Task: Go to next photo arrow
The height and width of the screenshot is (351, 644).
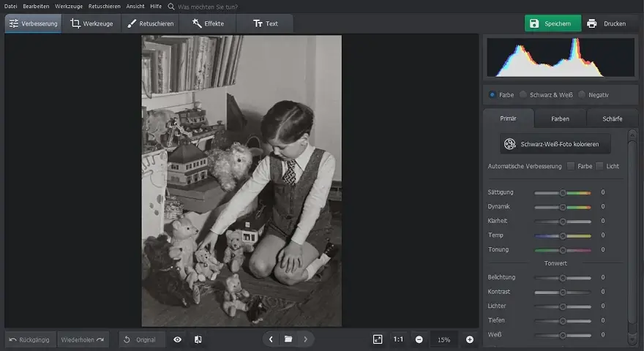Action: [306, 339]
